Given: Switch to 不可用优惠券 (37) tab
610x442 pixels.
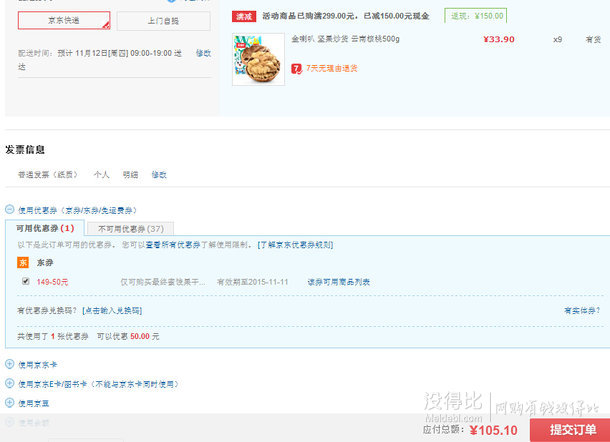Looking at the screenshot, I should click(x=131, y=229).
